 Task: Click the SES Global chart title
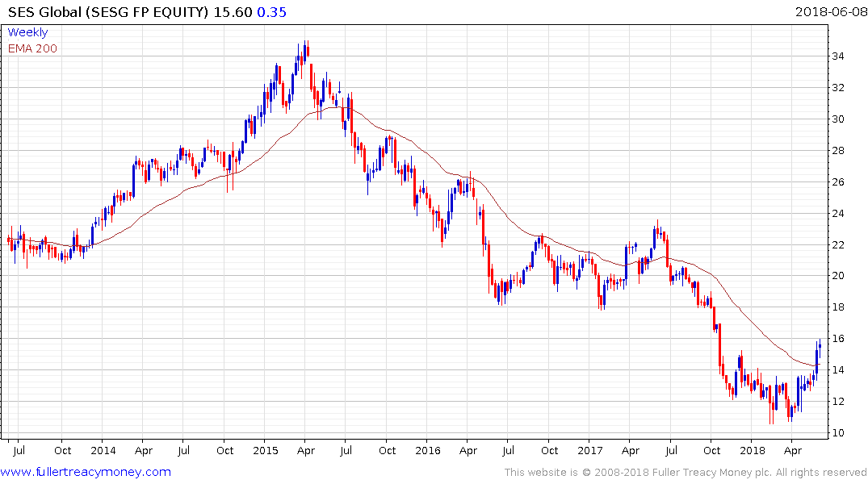point(108,12)
